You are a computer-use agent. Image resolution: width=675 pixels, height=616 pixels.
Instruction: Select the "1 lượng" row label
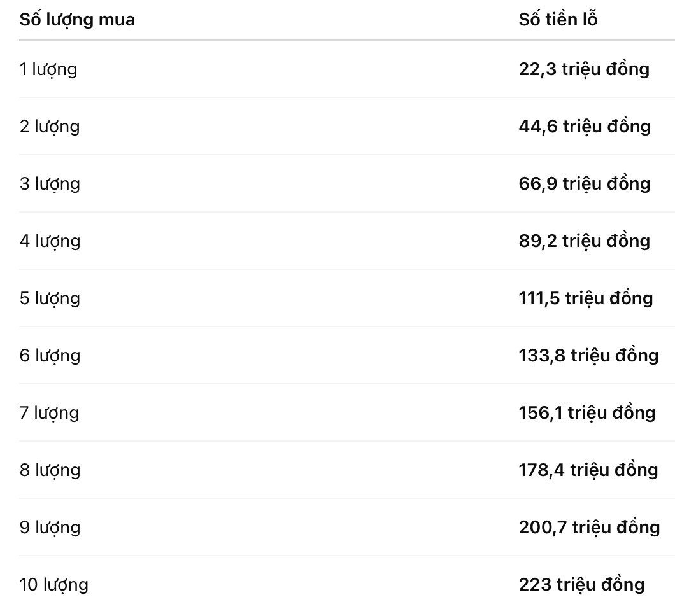tap(48, 69)
